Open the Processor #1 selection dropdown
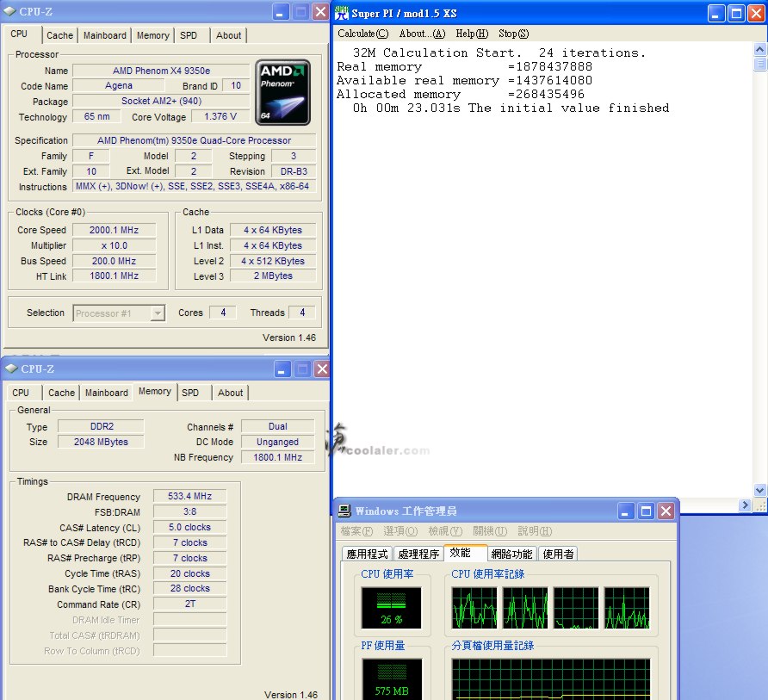Image resolution: width=768 pixels, height=700 pixels. (158, 313)
